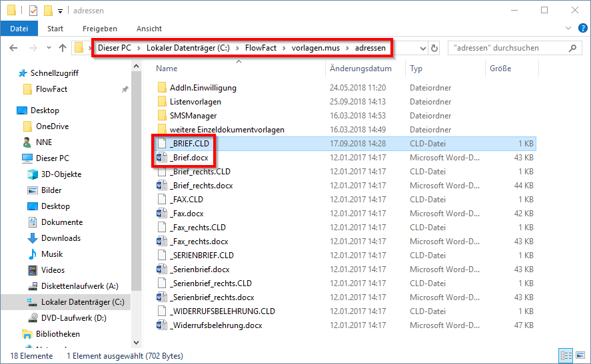Select NNE user folder in sidebar
This screenshot has height=364, width=591.
[x=44, y=142]
